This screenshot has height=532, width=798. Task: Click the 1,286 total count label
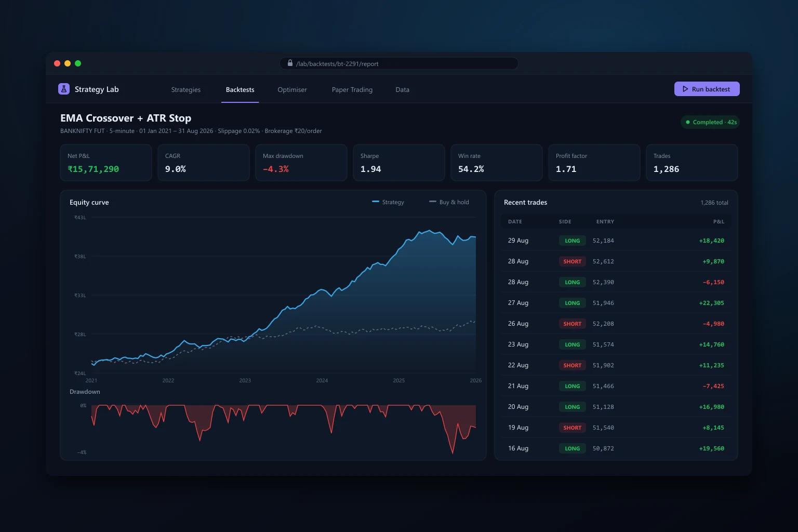pos(714,203)
